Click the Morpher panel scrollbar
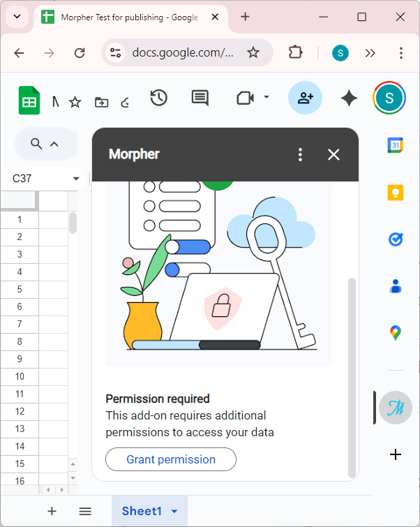Viewport: 420px width, 527px height. click(352, 378)
